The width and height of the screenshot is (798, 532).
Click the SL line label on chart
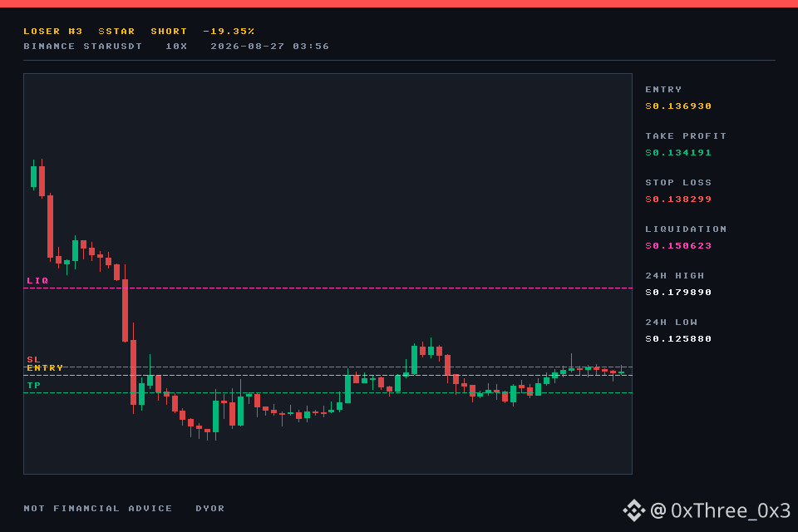pos(33,359)
